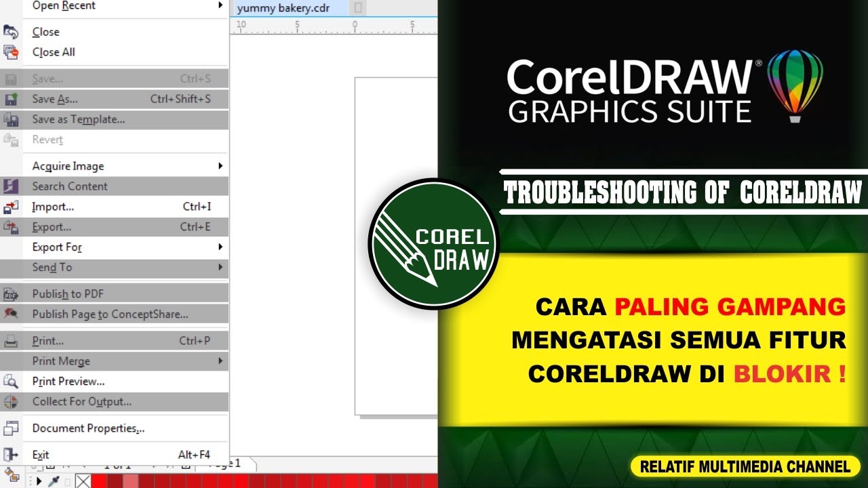Click the Close All icon
The width and height of the screenshot is (868, 488).
point(11,52)
